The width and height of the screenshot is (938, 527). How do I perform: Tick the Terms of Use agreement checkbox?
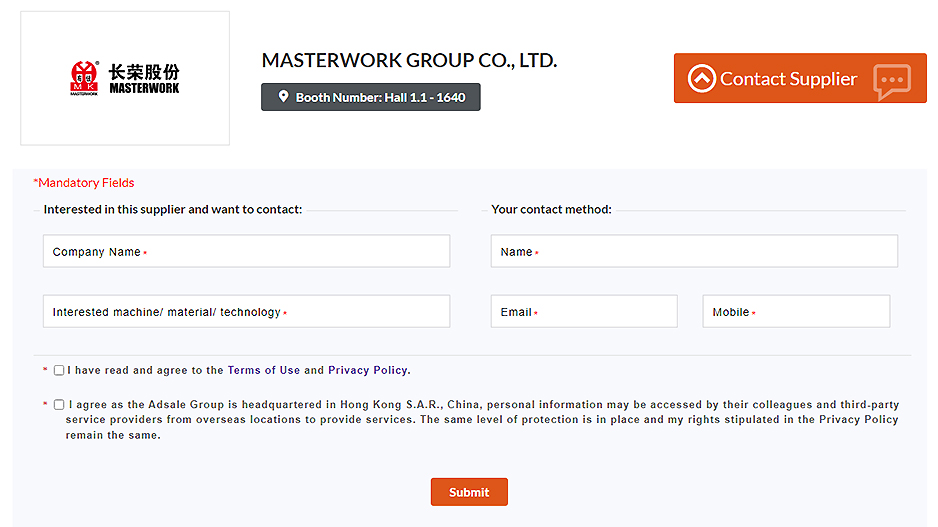coord(59,370)
